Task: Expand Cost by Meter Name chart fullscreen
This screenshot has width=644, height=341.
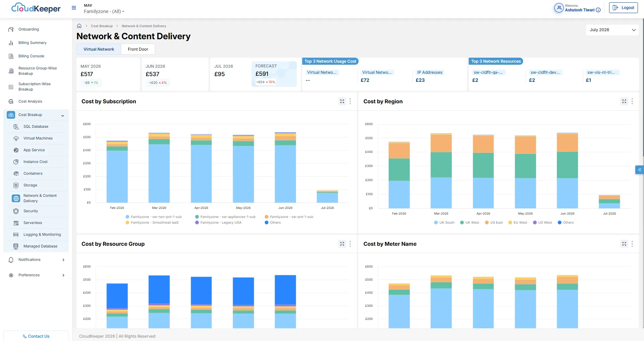Action: pos(624,244)
